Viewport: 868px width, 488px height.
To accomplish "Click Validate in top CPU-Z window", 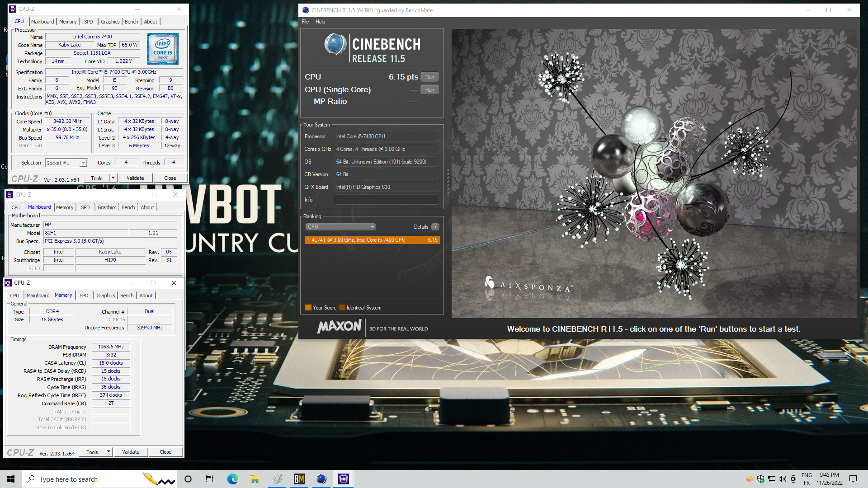I will tap(135, 178).
